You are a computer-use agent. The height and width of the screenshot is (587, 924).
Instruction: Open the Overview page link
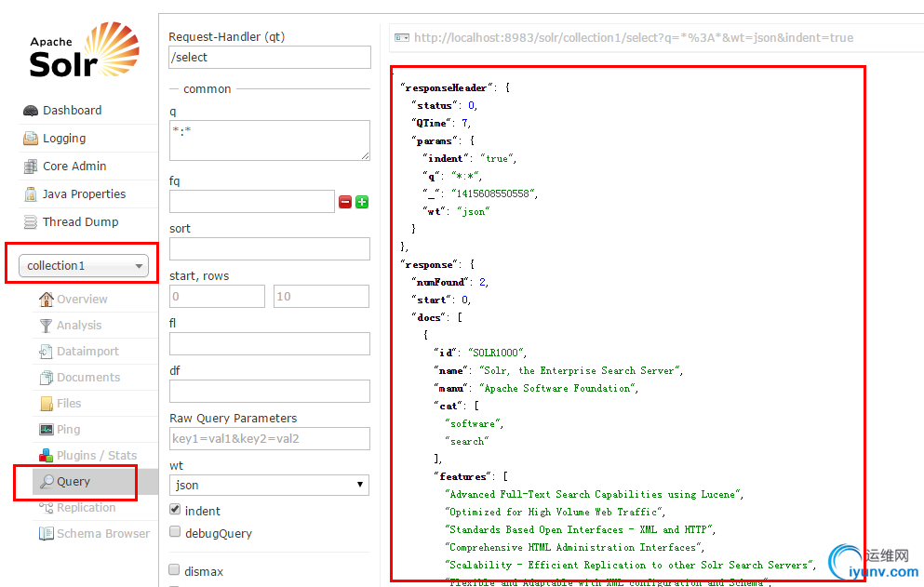point(82,300)
